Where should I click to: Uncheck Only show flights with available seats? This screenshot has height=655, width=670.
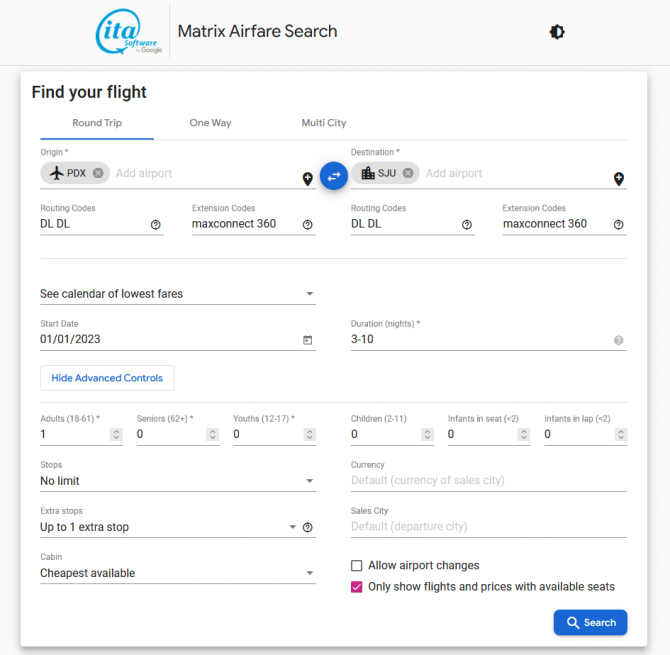pyautogui.click(x=356, y=587)
